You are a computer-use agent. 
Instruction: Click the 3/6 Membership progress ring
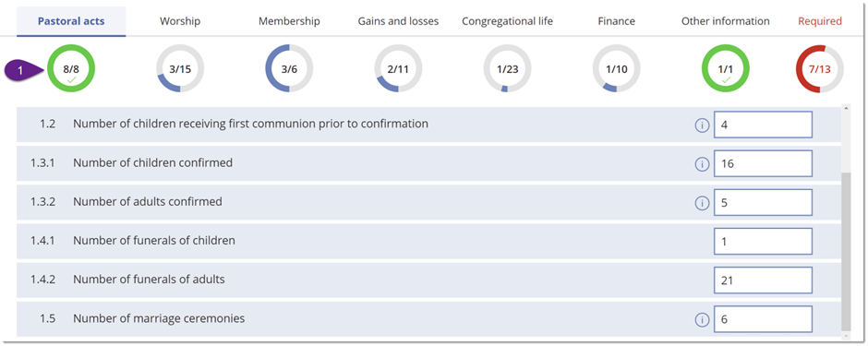tap(289, 68)
